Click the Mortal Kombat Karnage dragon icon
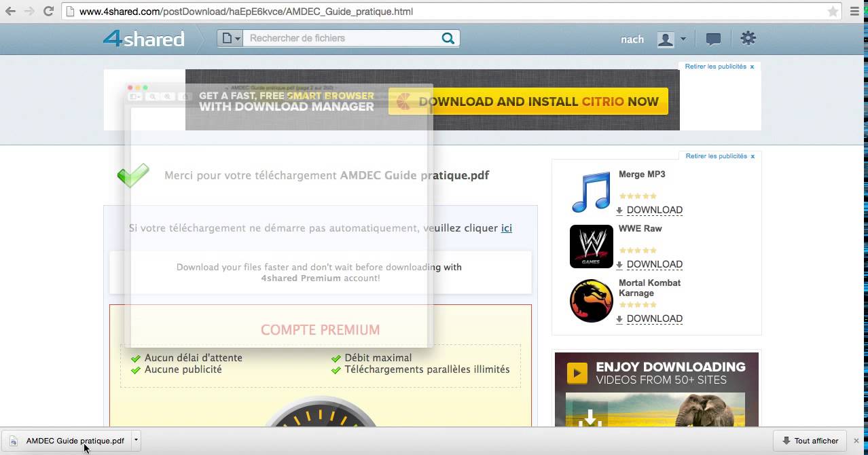The width and height of the screenshot is (868, 455). pos(591,301)
